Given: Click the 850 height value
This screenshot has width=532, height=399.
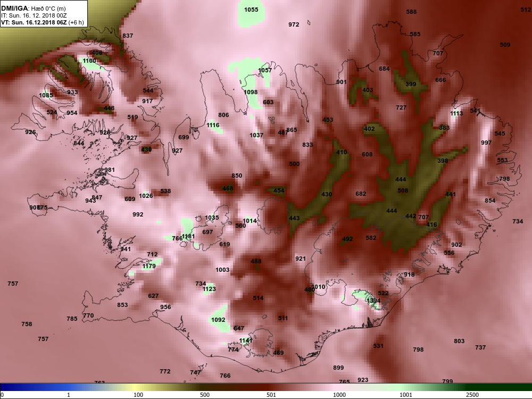Looking at the screenshot, I should point(237,176).
